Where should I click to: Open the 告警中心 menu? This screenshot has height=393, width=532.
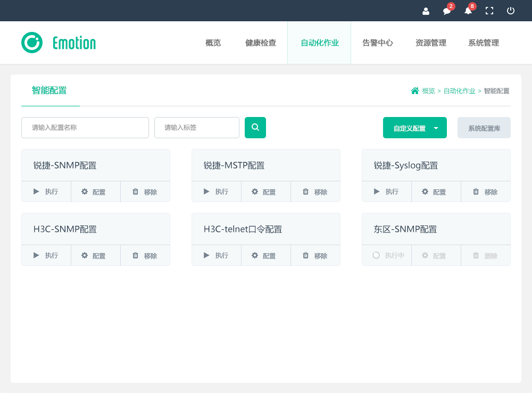tap(378, 43)
